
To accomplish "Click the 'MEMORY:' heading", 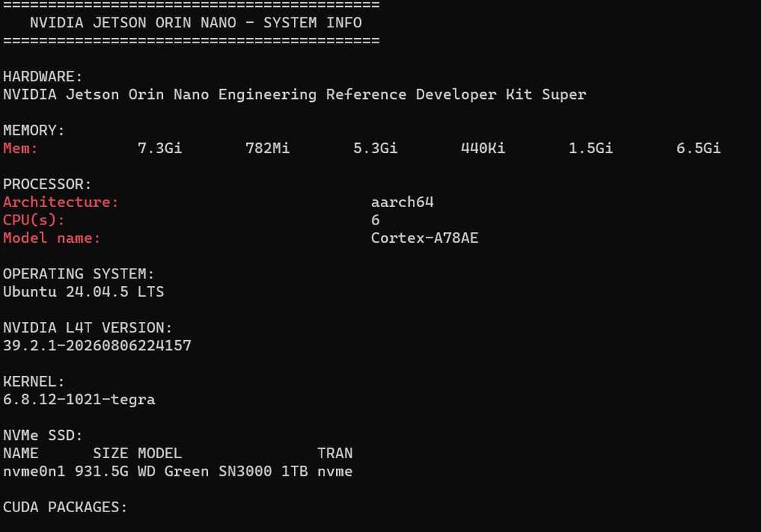I will (x=34, y=130).
